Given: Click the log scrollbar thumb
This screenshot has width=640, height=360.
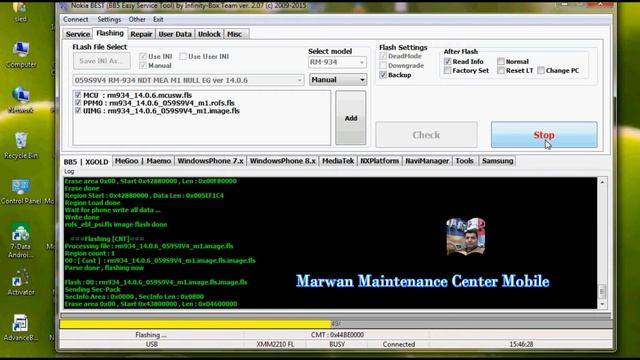Looking at the screenshot, I should 602,291.
